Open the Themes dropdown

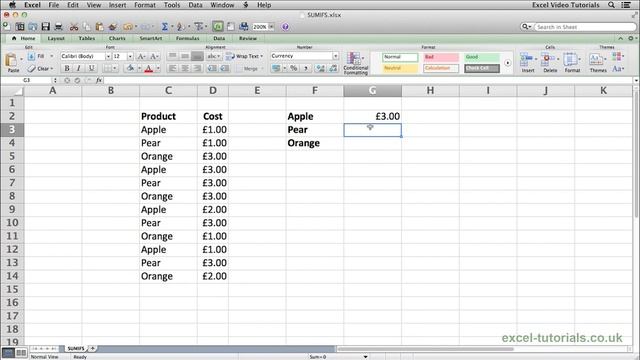click(x=598, y=63)
